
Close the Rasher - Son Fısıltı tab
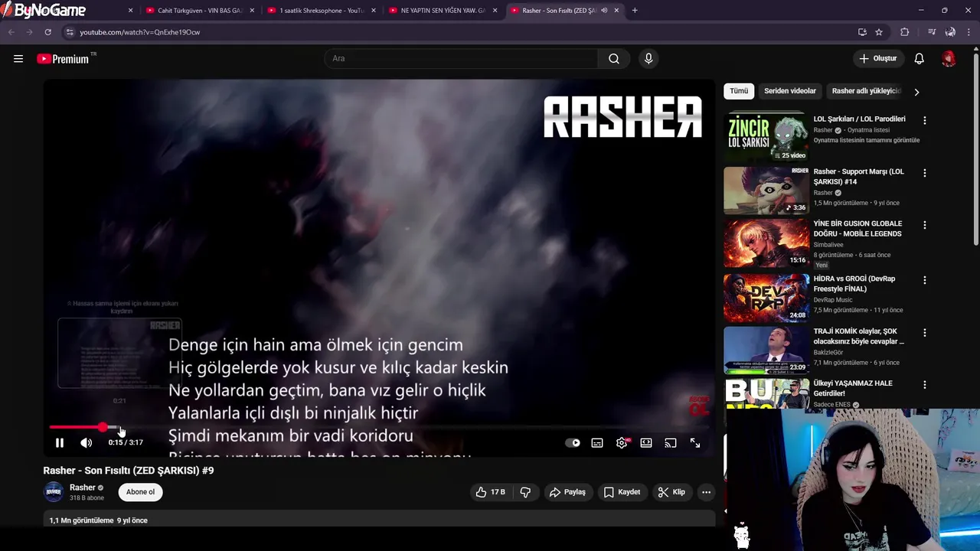tap(616, 11)
